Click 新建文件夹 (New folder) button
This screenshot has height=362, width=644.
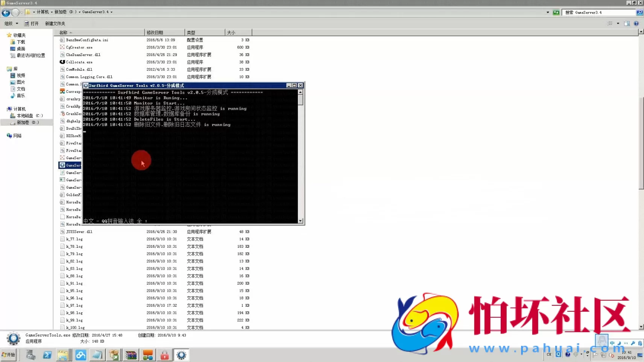55,23
